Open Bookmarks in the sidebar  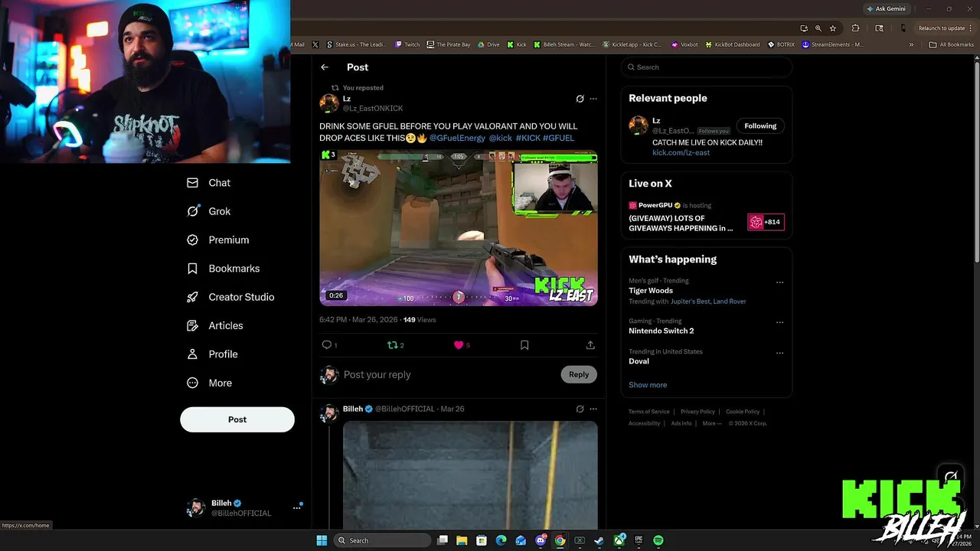(x=223, y=269)
